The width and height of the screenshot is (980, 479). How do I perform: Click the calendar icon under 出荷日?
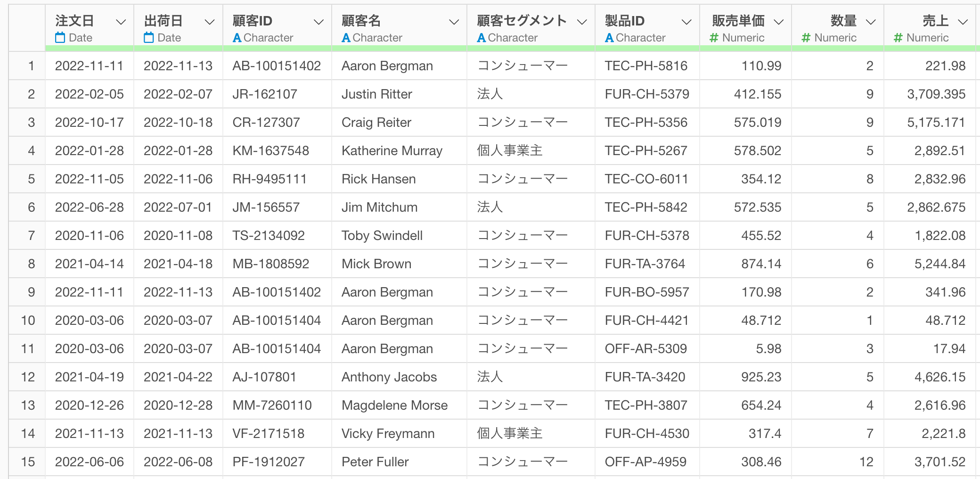(x=148, y=38)
